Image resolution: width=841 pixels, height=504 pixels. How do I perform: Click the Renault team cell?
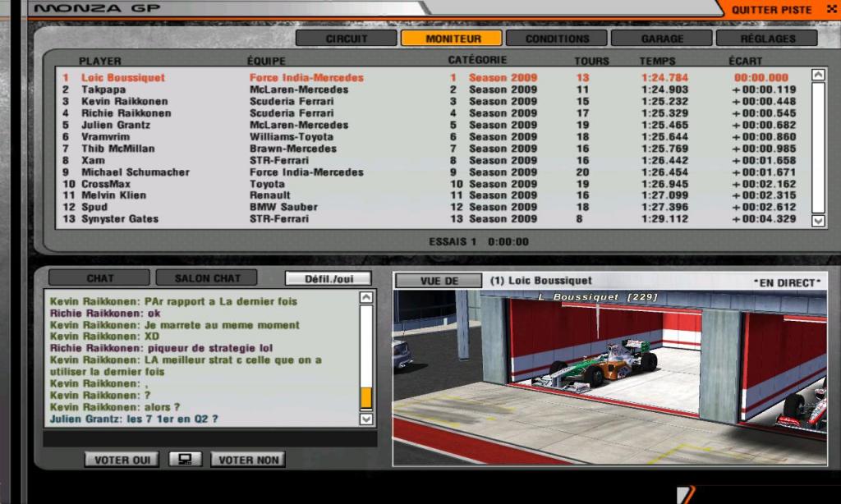[269, 195]
